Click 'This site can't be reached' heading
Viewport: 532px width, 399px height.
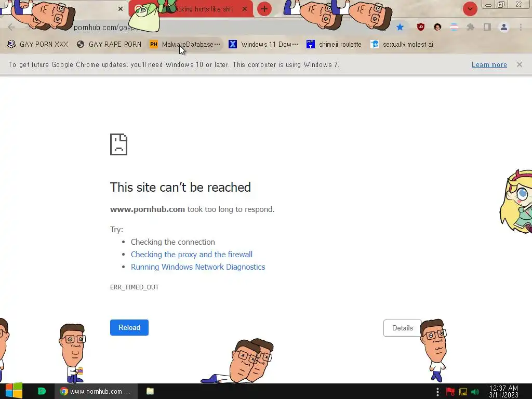[x=180, y=187]
